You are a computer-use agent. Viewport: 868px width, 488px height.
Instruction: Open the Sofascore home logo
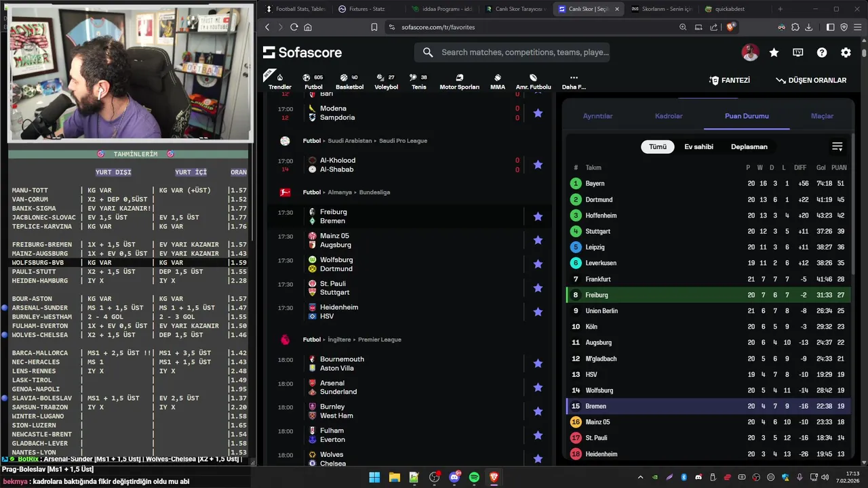pyautogui.click(x=302, y=52)
